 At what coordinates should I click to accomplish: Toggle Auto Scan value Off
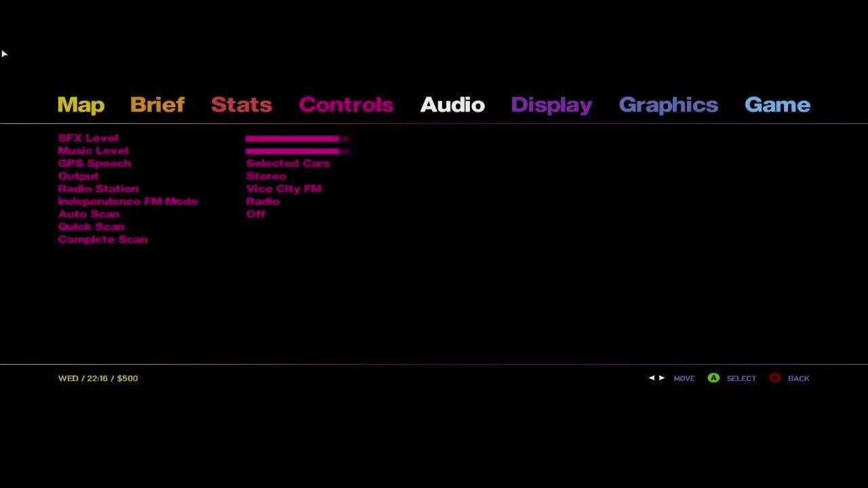coord(256,214)
